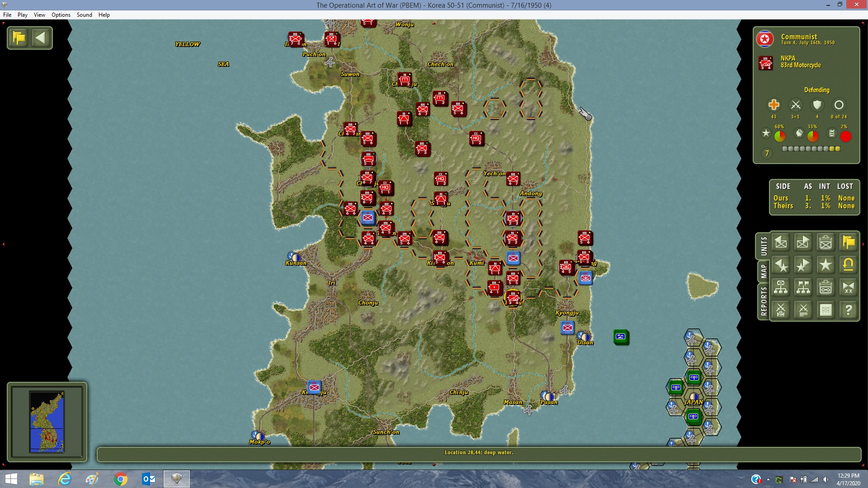The height and width of the screenshot is (488, 868).
Task: Click the question mark help button
Action: [x=849, y=310]
